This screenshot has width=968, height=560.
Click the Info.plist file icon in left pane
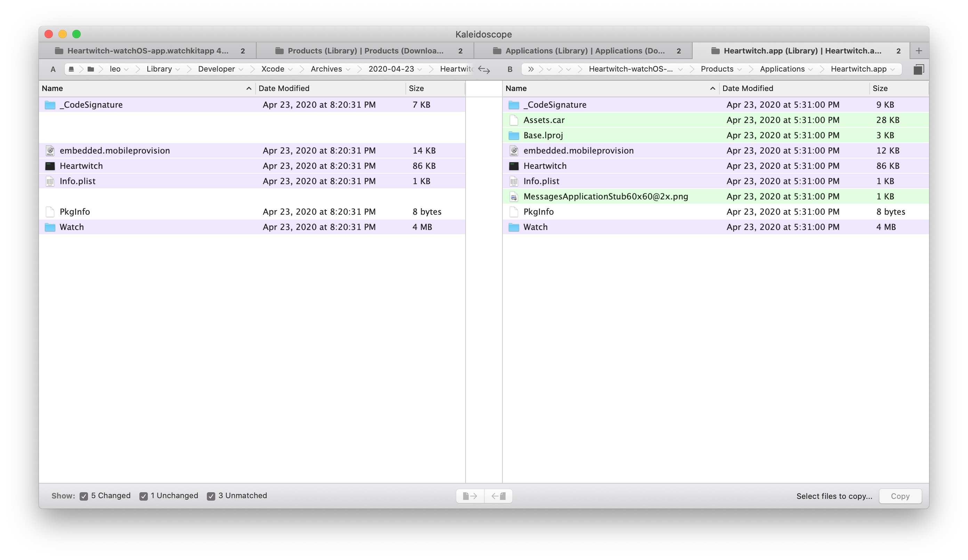point(50,181)
